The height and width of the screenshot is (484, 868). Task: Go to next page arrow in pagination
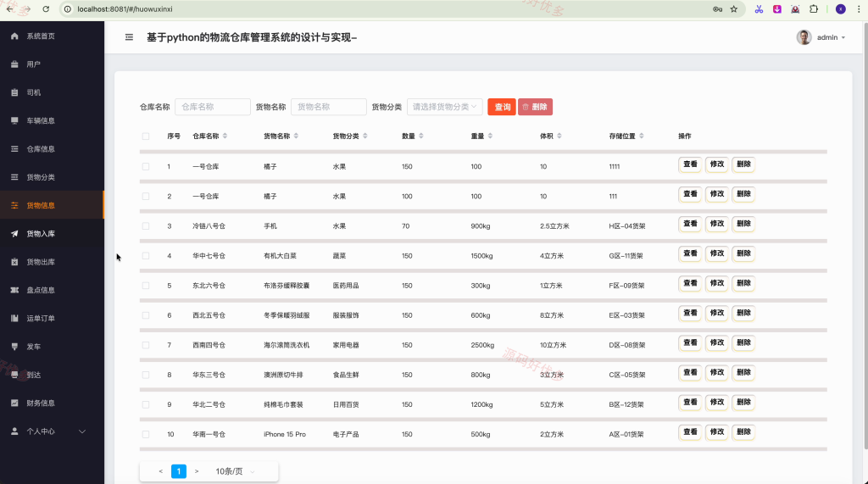point(197,471)
